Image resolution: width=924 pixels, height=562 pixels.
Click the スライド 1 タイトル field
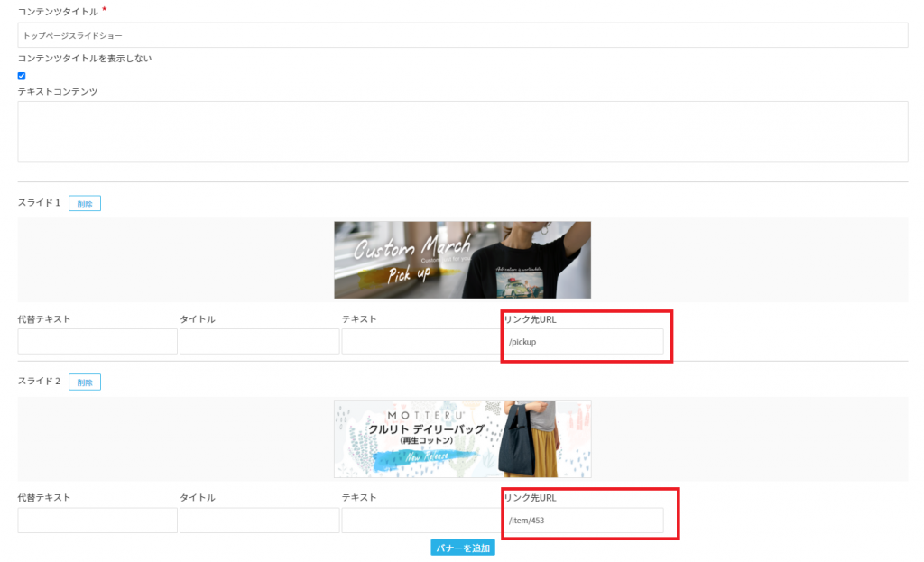(259, 342)
